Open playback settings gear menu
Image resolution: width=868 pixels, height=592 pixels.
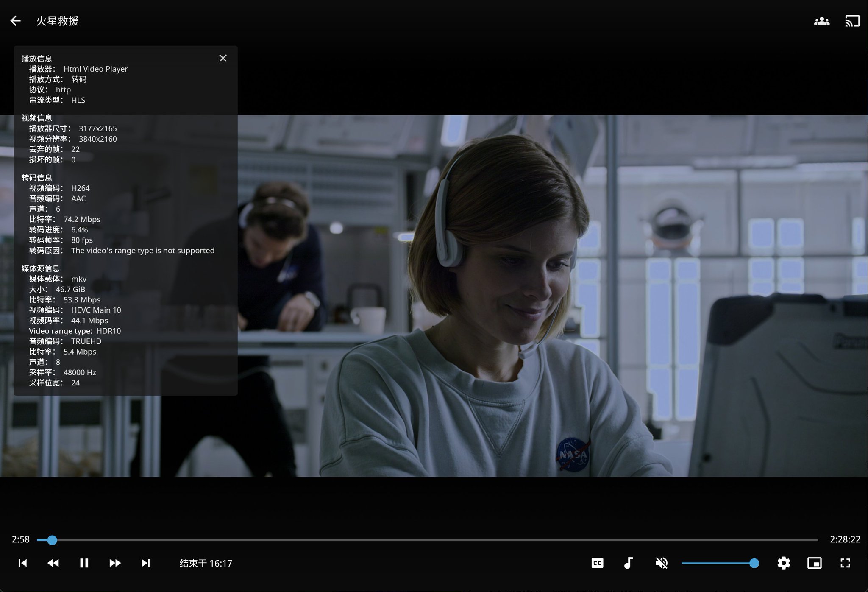click(x=784, y=563)
